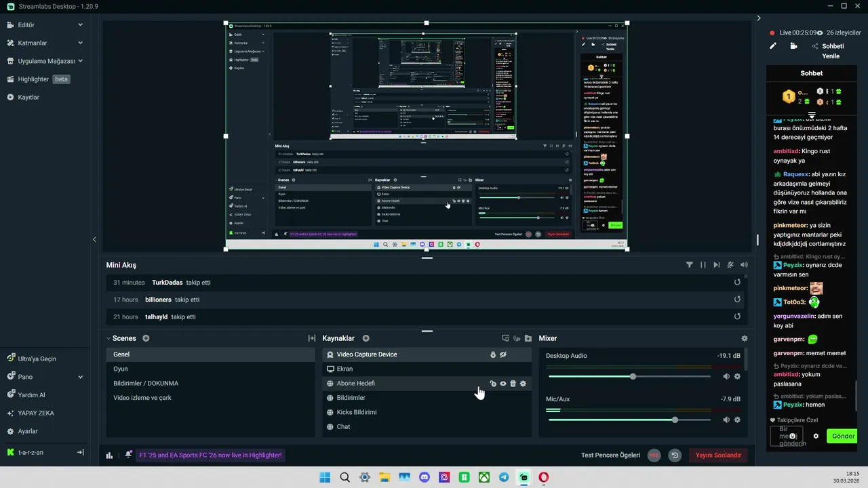Select the Oyun scene
Screen dimensions: 868x488
click(211, 369)
